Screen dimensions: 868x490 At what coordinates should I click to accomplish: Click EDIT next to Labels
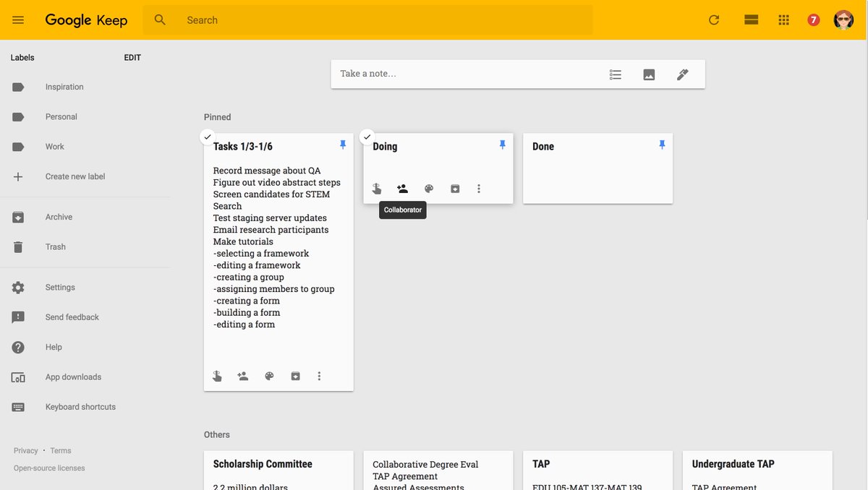(x=132, y=58)
